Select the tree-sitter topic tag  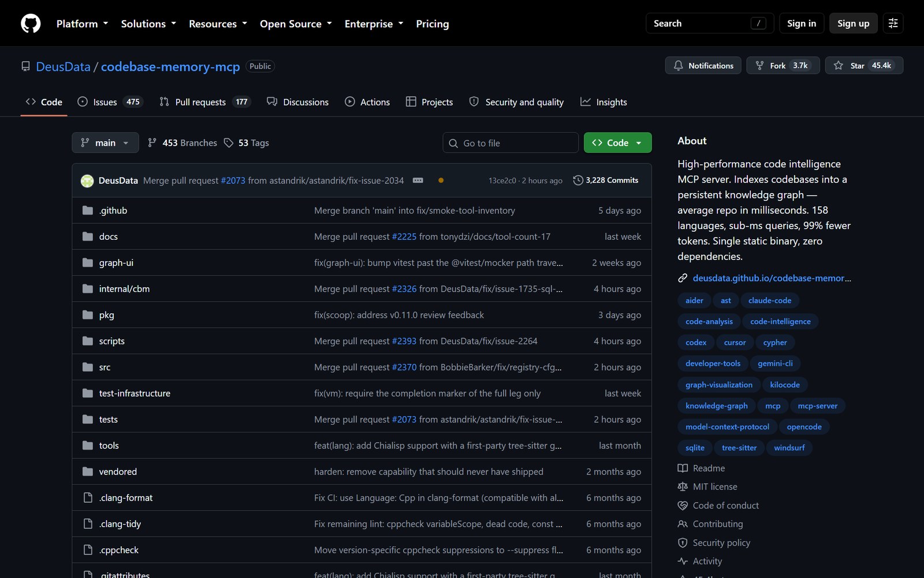739,447
